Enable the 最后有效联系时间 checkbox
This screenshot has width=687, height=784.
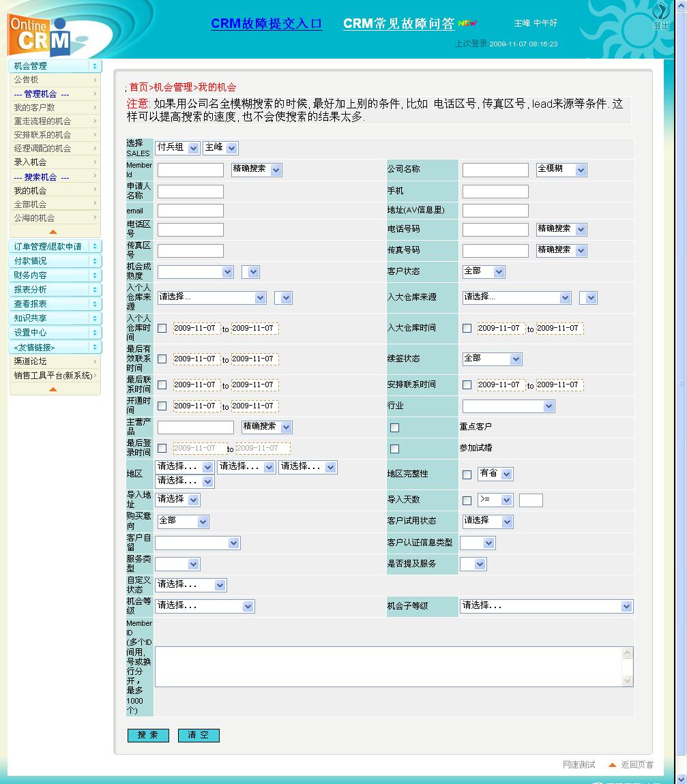tap(162, 359)
